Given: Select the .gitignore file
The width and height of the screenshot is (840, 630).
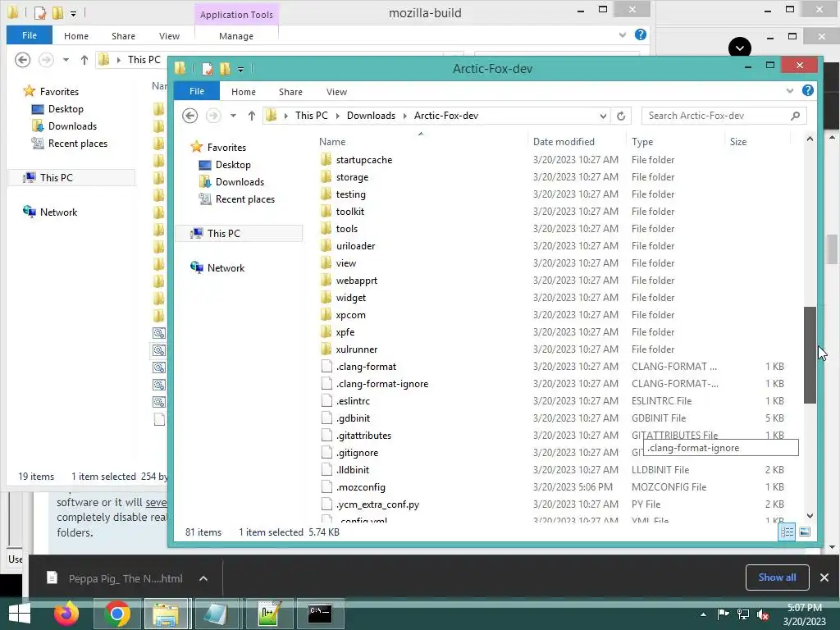Looking at the screenshot, I should (x=358, y=453).
